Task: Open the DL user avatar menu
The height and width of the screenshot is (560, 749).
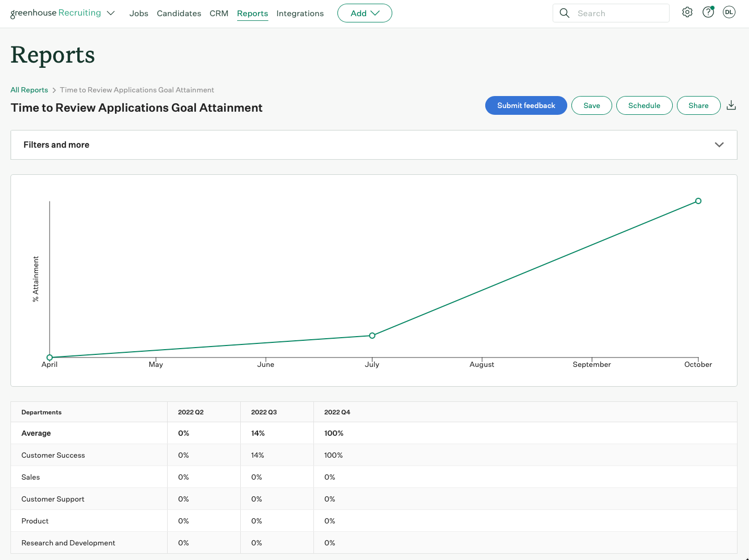Action: 729,12
